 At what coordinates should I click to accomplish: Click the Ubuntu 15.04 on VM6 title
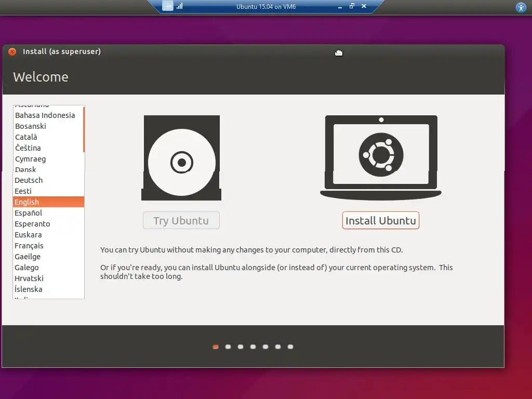point(266,6)
